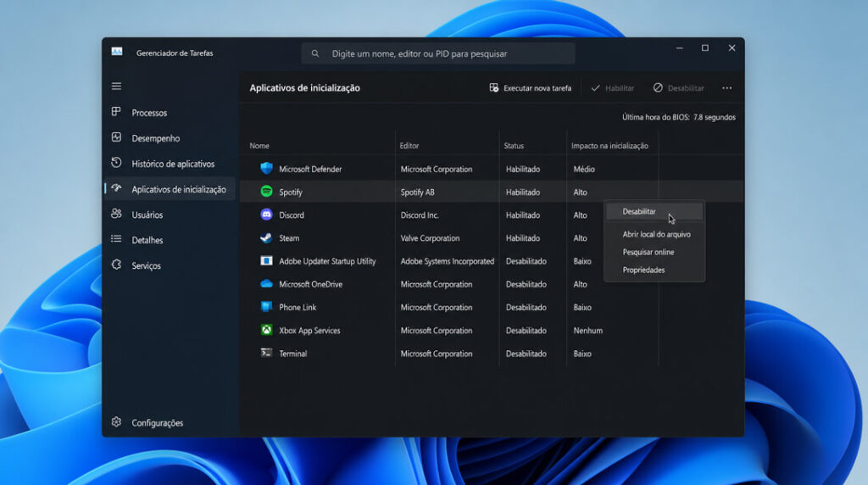This screenshot has height=485, width=868.
Task: Open the more options ellipsis menu
Action: pos(726,88)
